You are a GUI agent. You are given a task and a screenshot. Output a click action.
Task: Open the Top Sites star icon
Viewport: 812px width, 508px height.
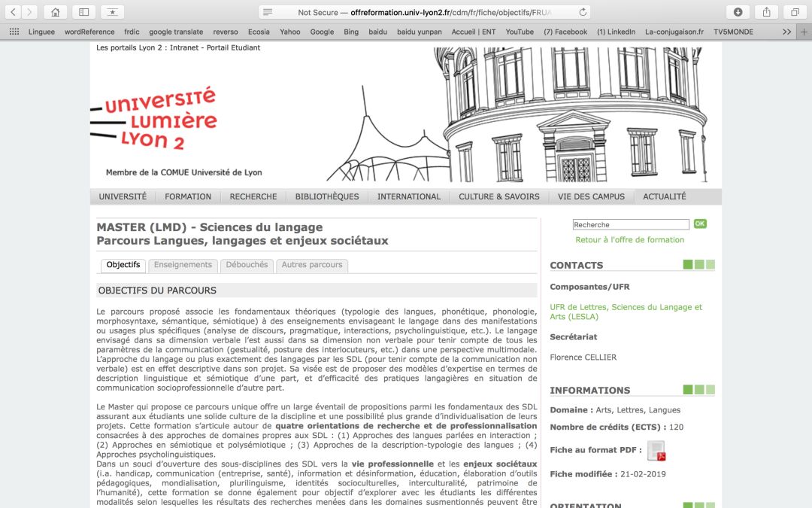[112, 12]
